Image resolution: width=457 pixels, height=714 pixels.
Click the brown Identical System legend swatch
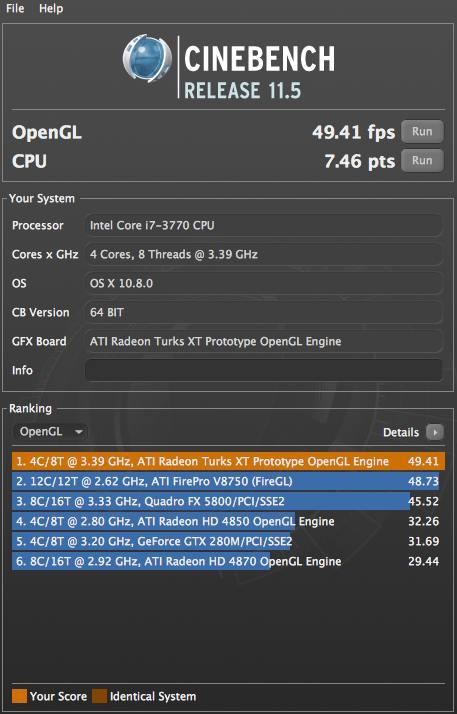pyautogui.click(x=99, y=696)
